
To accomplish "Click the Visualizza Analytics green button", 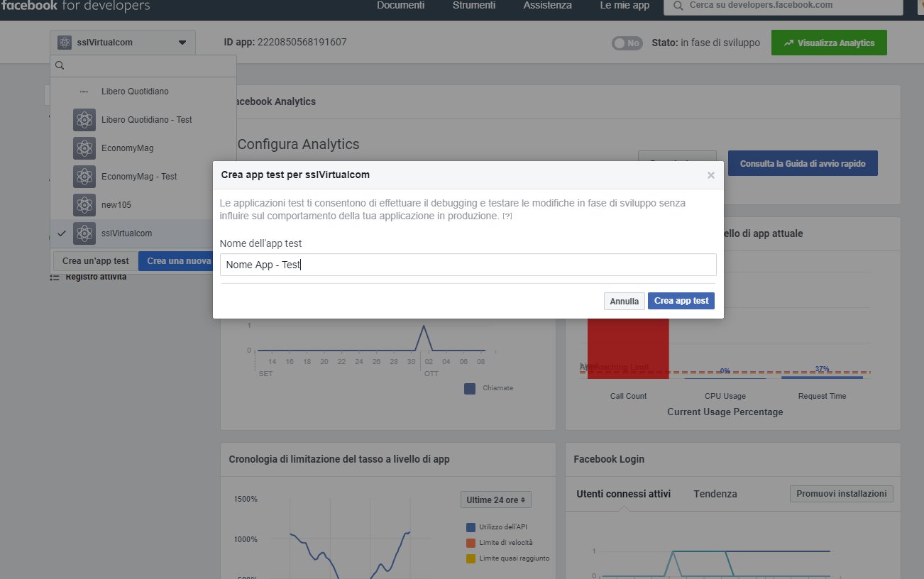I will [x=828, y=43].
